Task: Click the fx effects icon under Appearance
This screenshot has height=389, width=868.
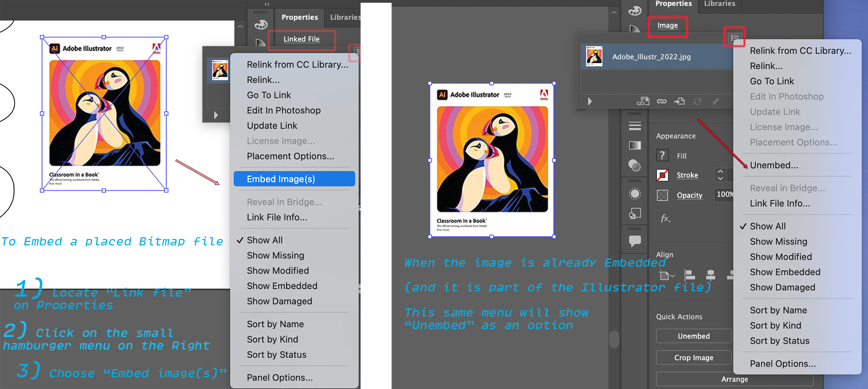Action: coord(665,219)
